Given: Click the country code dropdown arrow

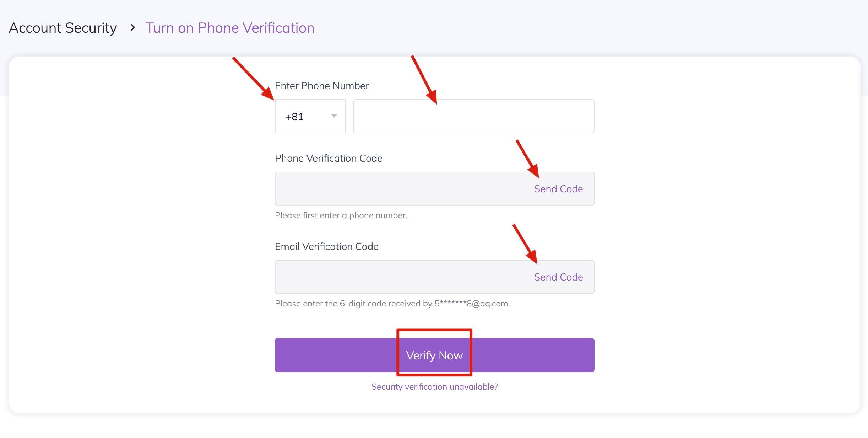Looking at the screenshot, I should coord(334,116).
